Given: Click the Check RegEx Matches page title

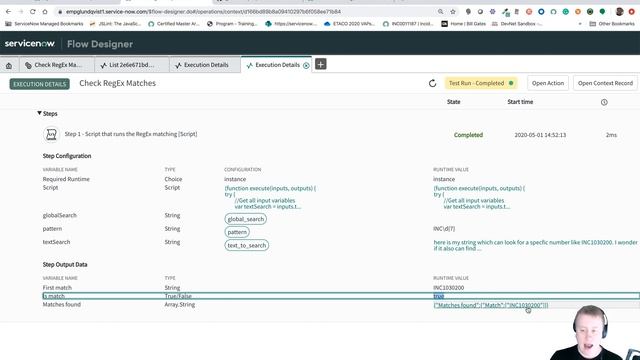Looking at the screenshot, I should pyautogui.click(x=118, y=83).
